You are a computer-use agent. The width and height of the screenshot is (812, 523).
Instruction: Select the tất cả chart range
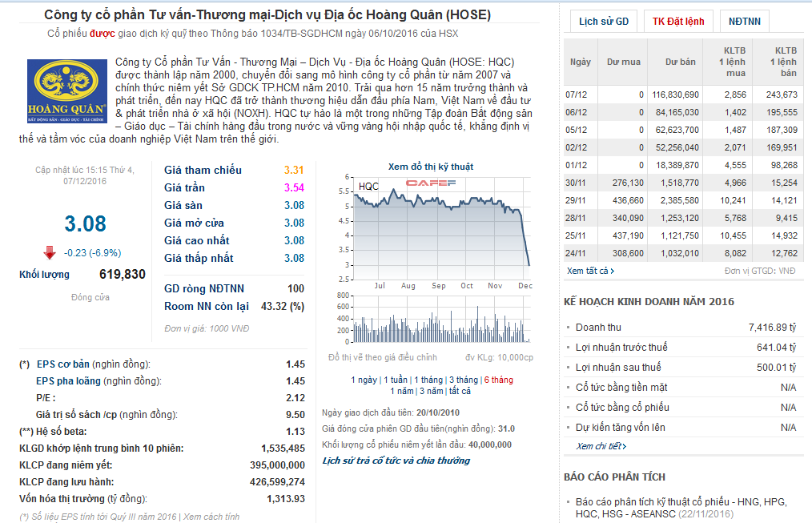tap(460, 391)
